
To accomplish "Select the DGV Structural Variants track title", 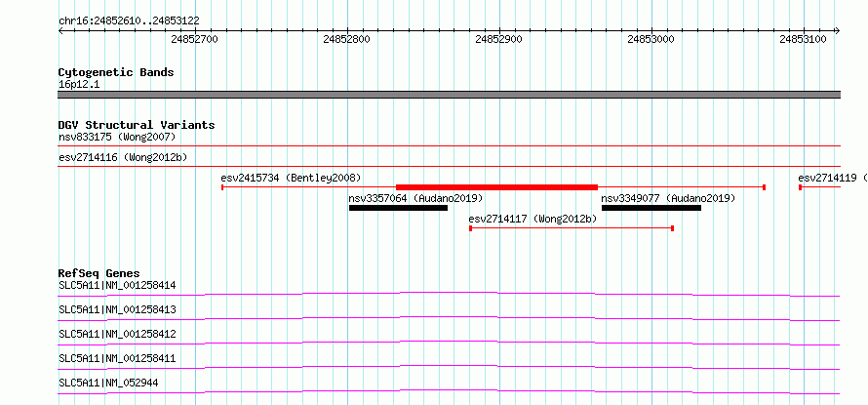I will pyautogui.click(x=137, y=125).
